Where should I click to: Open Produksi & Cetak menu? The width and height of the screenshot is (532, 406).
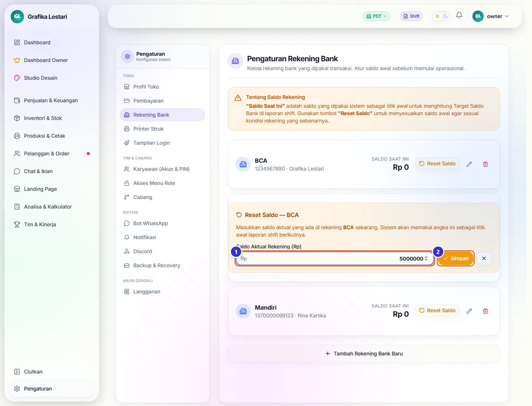pyautogui.click(x=52, y=136)
